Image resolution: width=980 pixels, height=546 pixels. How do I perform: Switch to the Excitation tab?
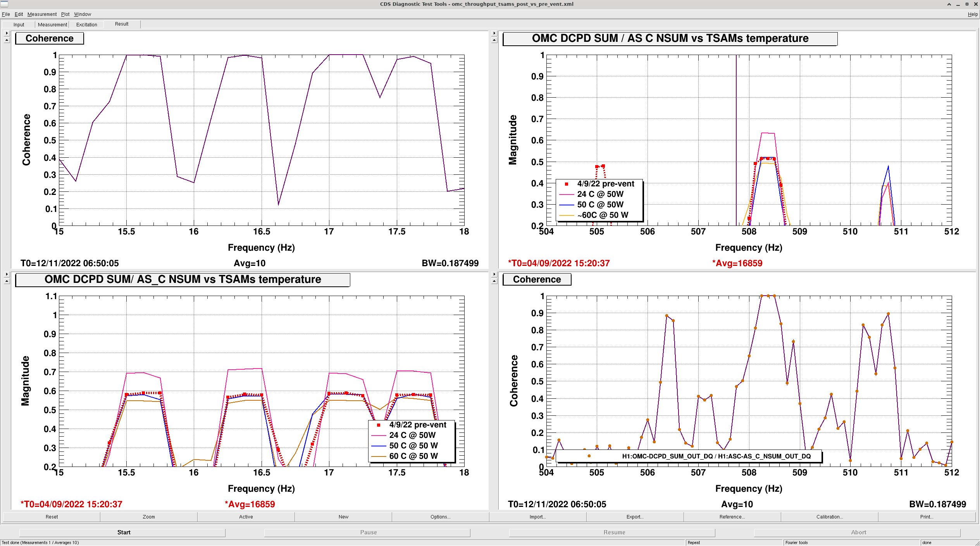[86, 24]
